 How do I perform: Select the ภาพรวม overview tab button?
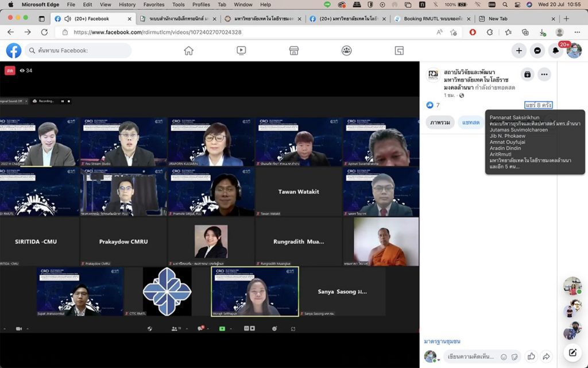(440, 122)
